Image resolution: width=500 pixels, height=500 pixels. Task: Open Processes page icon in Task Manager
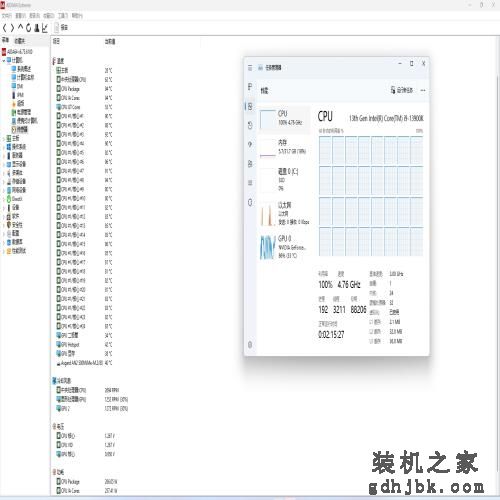[250, 87]
